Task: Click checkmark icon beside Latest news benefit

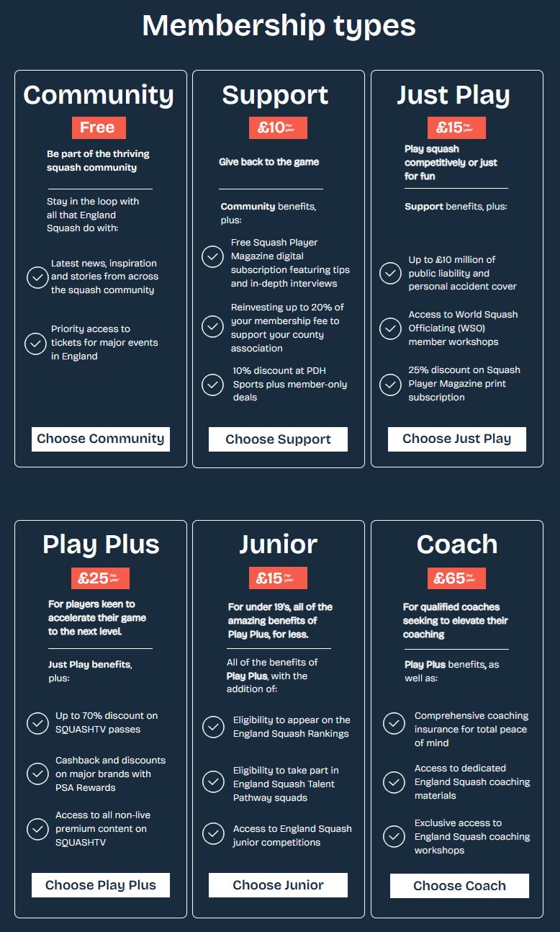Action: click(x=37, y=277)
